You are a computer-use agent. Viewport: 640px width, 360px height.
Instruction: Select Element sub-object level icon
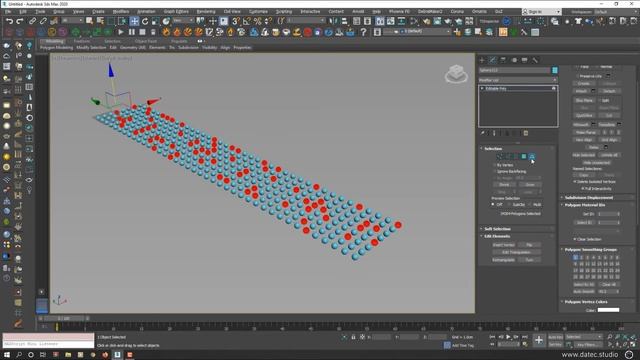pyautogui.click(x=532, y=156)
